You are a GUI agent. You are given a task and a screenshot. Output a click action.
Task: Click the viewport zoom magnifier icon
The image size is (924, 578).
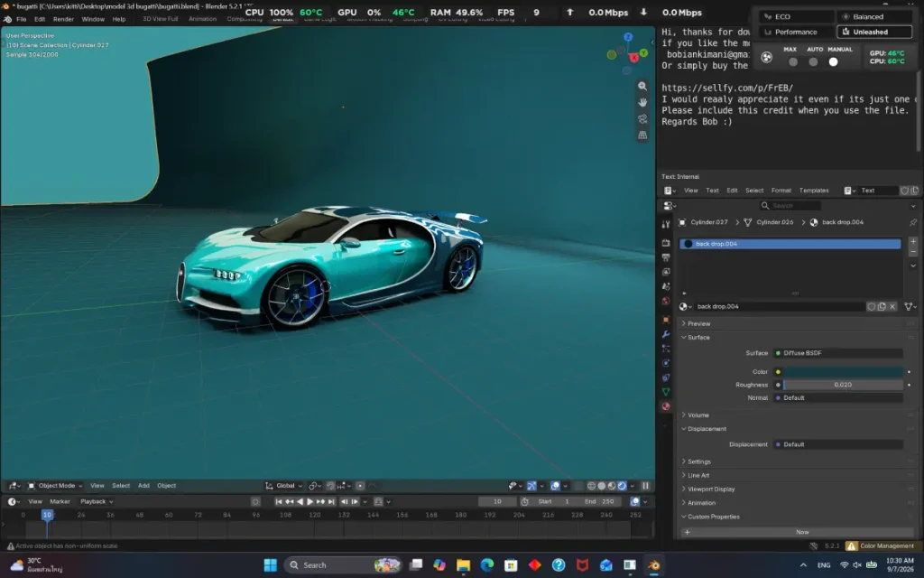642,86
